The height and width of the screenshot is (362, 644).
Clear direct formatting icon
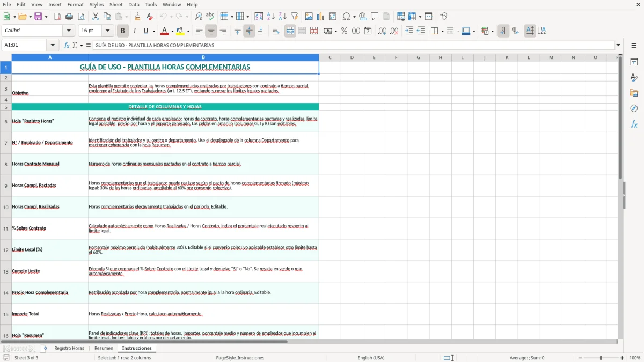149,17
